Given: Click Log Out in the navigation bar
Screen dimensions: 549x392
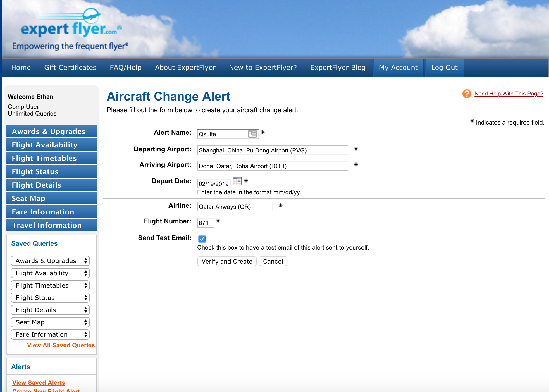Looking at the screenshot, I should (444, 68).
